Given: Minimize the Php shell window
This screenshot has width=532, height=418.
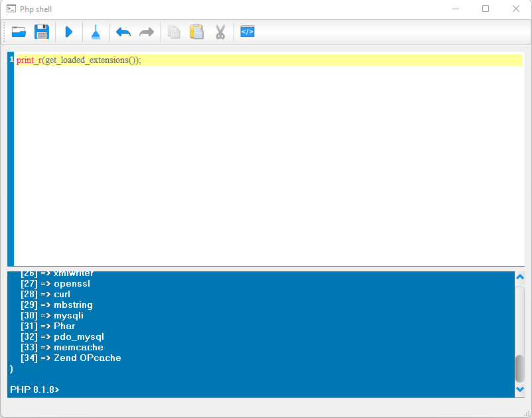Looking at the screenshot, I should pos(456,9).
